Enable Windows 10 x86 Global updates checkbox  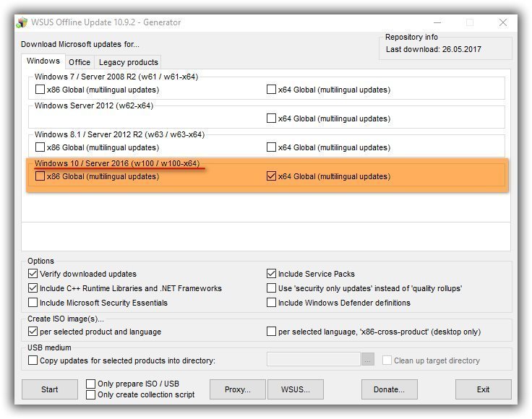[40, 176]
